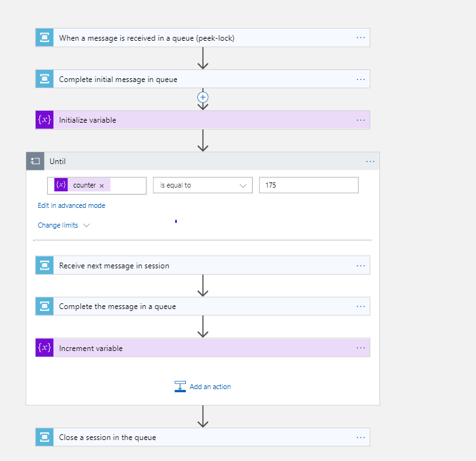This screenshot has height=461, width=476.
Task: Click the Initialize variable step icon
Action: [45, 120]
